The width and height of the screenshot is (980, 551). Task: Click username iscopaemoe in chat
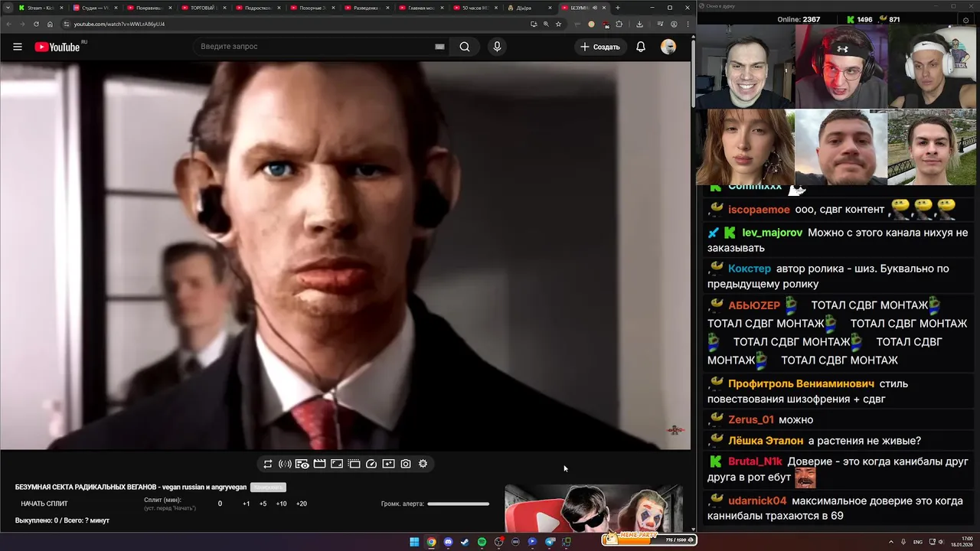click(x=759, y=210)
